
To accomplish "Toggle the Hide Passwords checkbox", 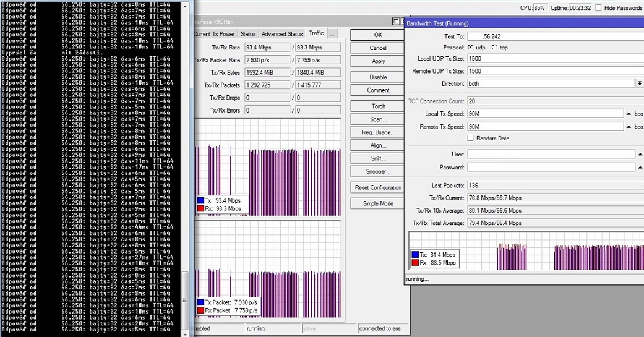I will 598,8.
